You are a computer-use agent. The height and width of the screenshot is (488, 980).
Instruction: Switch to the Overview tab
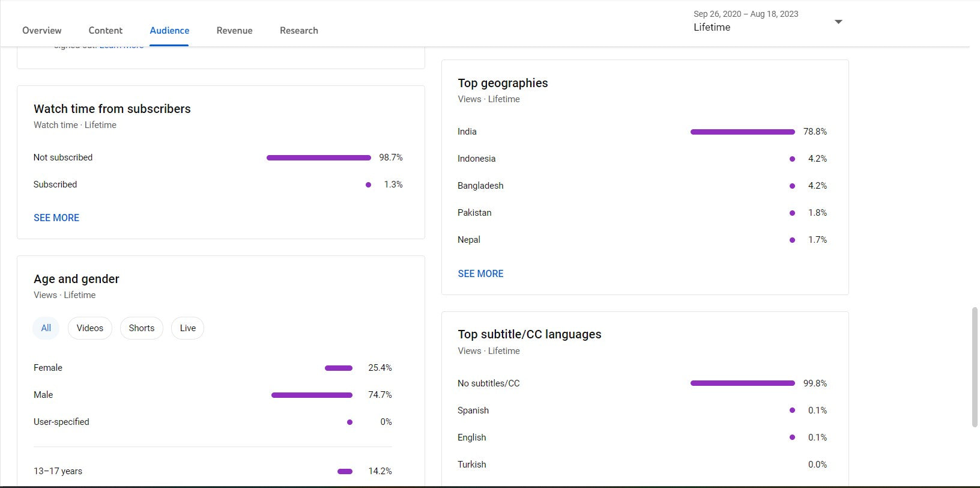[x=41, y=31]
